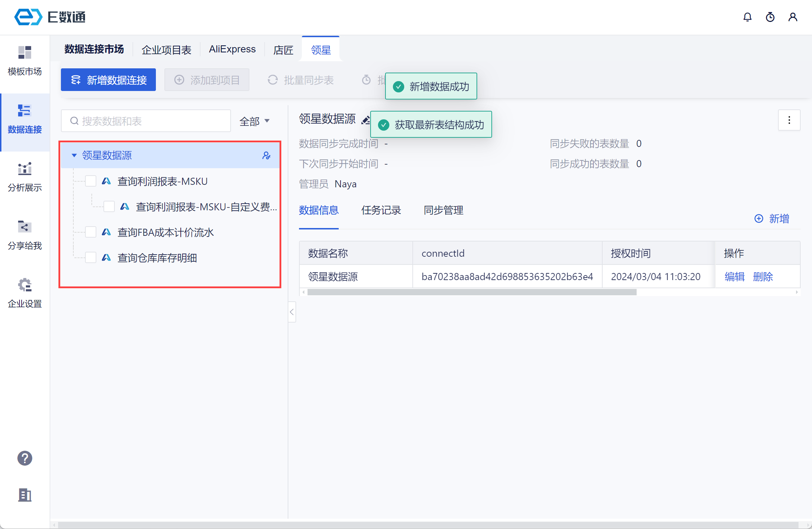This screenshot has height=529, width=812.
Task: Click the table's horizontal scrollbar
Action: coord(472,292)
